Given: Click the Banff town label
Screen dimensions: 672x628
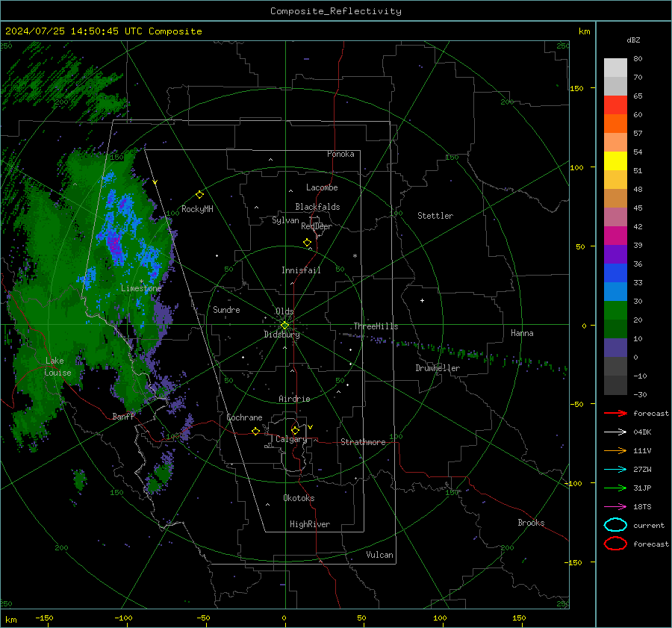Looking at the screenshot, I should pos(123,416).
